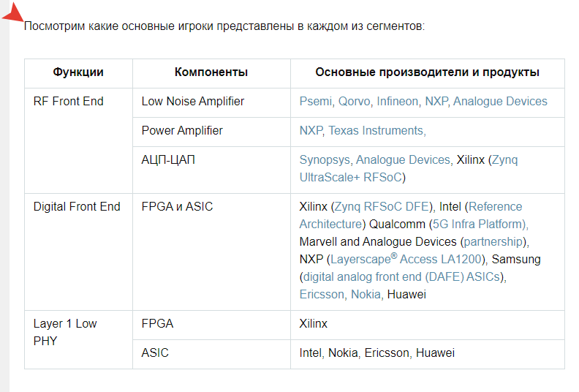Click the Основные производители и продукты header
This screenshot has width=579, height=392.
pos(427,72)
